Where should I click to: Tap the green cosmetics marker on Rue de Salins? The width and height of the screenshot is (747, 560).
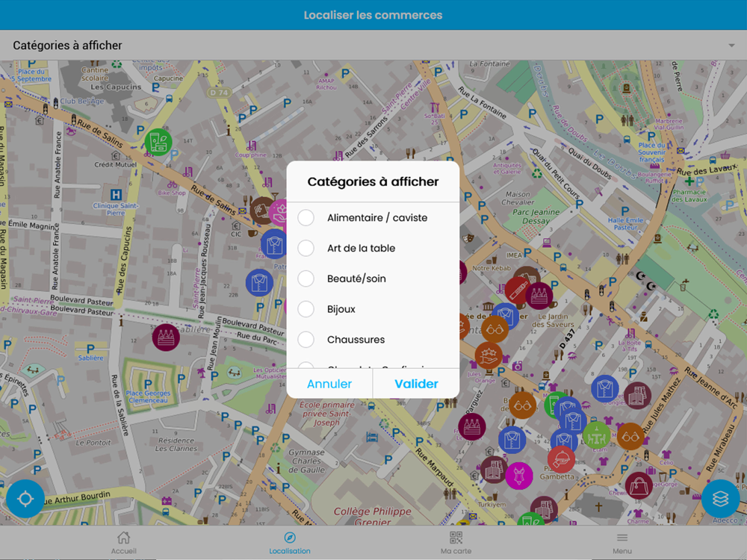tap(158, 142)
